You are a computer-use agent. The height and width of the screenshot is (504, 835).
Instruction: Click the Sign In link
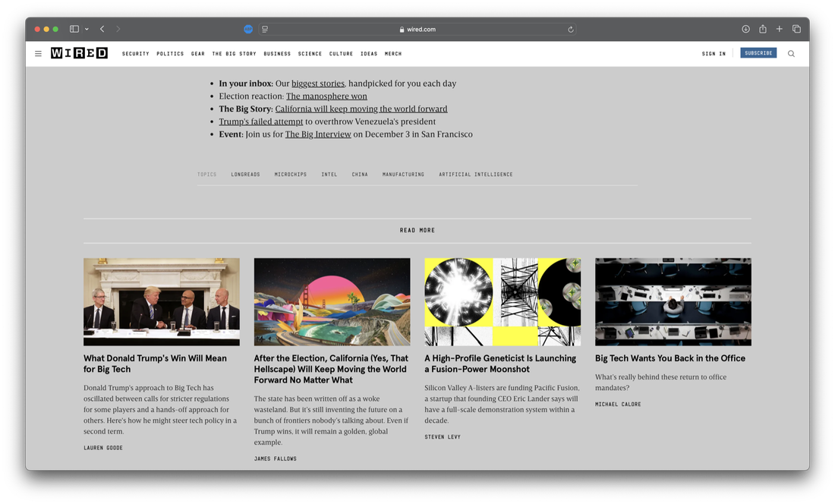click(x=714, y=54)
